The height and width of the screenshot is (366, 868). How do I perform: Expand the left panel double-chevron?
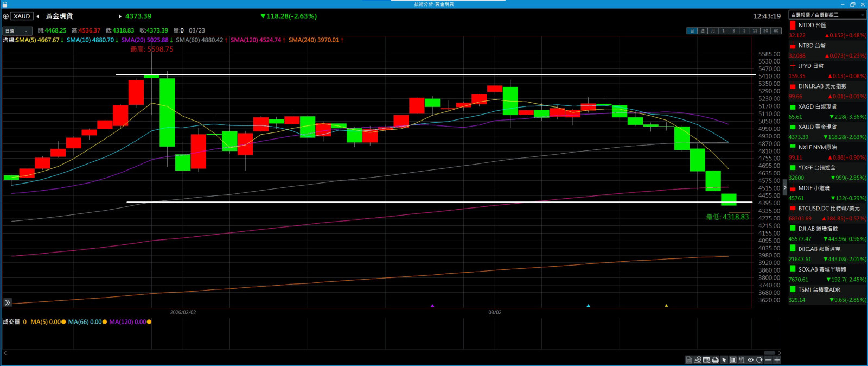tap(8, 302)
